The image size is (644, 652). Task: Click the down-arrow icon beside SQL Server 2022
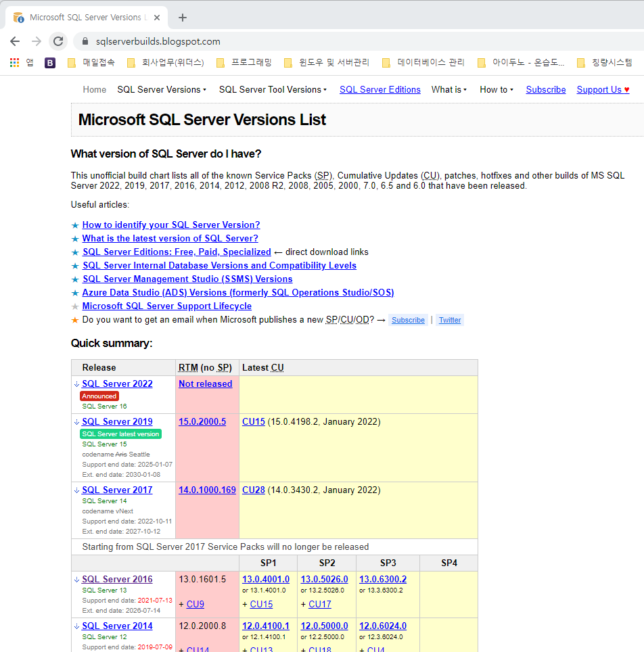pyautogui.click(x=76, y=384)
